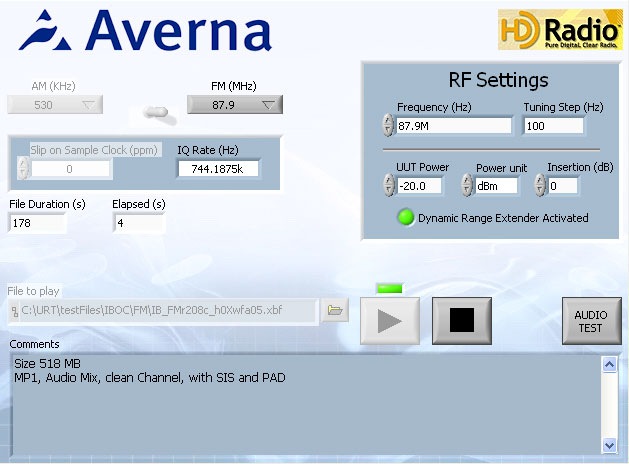The image size is (629, 464).
Task: Increment Frequency (Hz) using its stepper
Action: (388, 121)
